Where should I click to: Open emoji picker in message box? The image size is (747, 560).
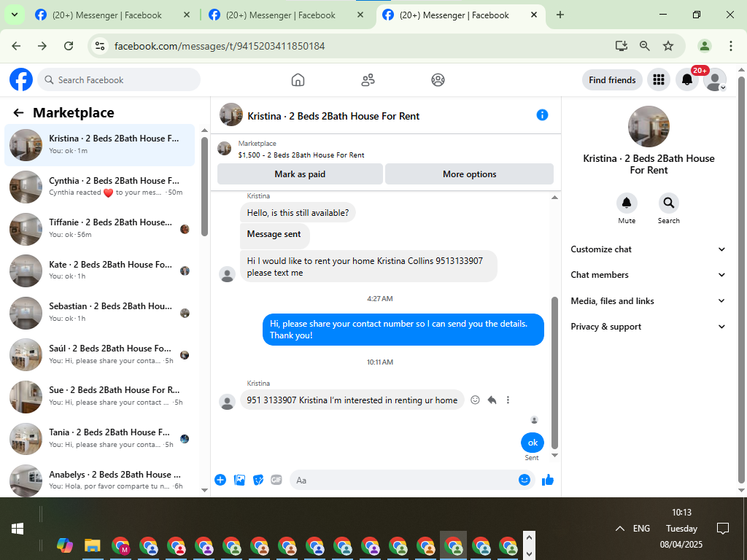[x=524, y=480]
